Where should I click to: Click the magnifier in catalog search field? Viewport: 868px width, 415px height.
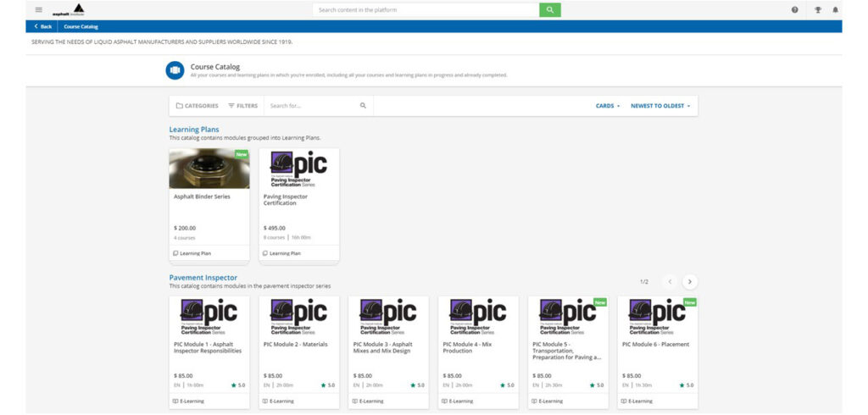pos(363,106)
